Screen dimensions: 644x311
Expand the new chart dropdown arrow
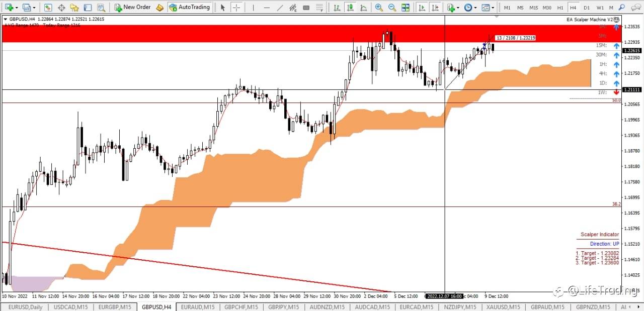pyautogui.click(x=17, y=8)
